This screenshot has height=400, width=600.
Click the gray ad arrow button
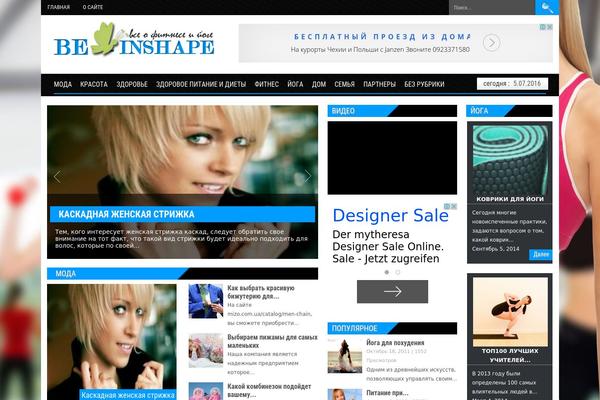coord(393,292)
